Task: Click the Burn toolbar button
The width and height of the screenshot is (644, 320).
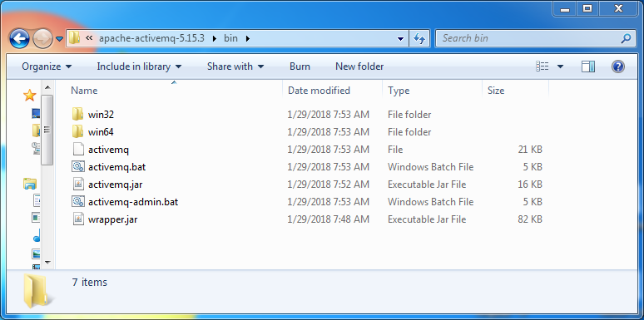Action: point(300,66)
